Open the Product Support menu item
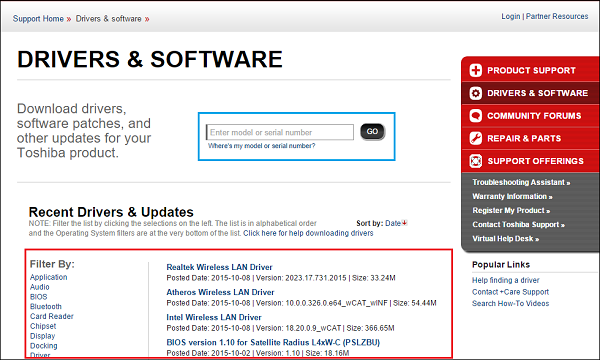600x360 pixels. coord(530,70)
